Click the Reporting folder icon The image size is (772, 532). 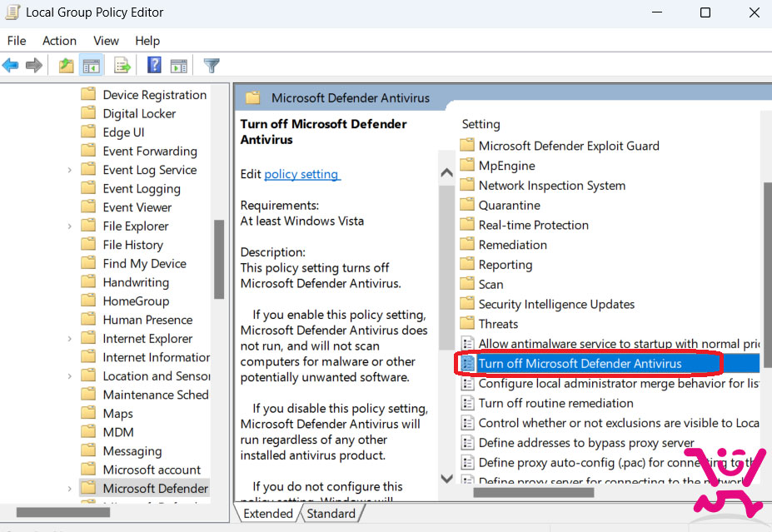pos(467,264)
